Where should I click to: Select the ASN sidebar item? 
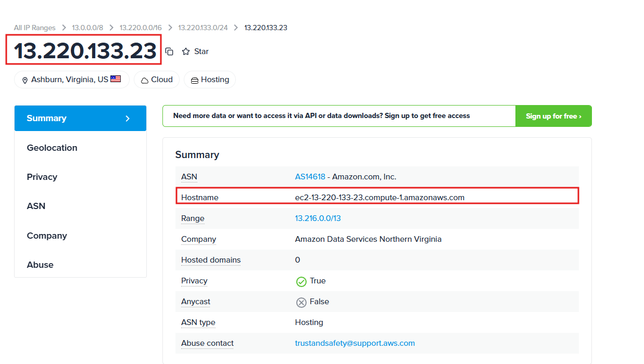click(36, 206)
